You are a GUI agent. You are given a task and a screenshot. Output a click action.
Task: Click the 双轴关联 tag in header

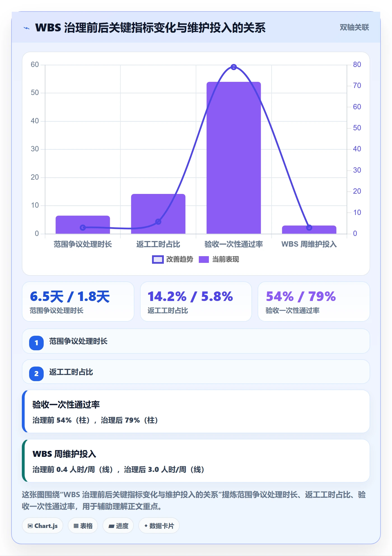[x=354, y=27]
